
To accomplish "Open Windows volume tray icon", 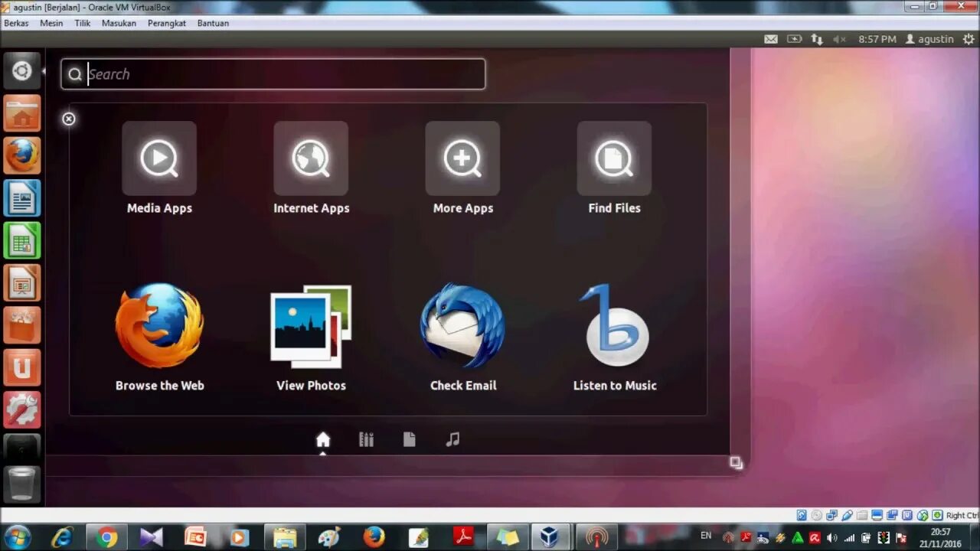I will pos(832,538).
